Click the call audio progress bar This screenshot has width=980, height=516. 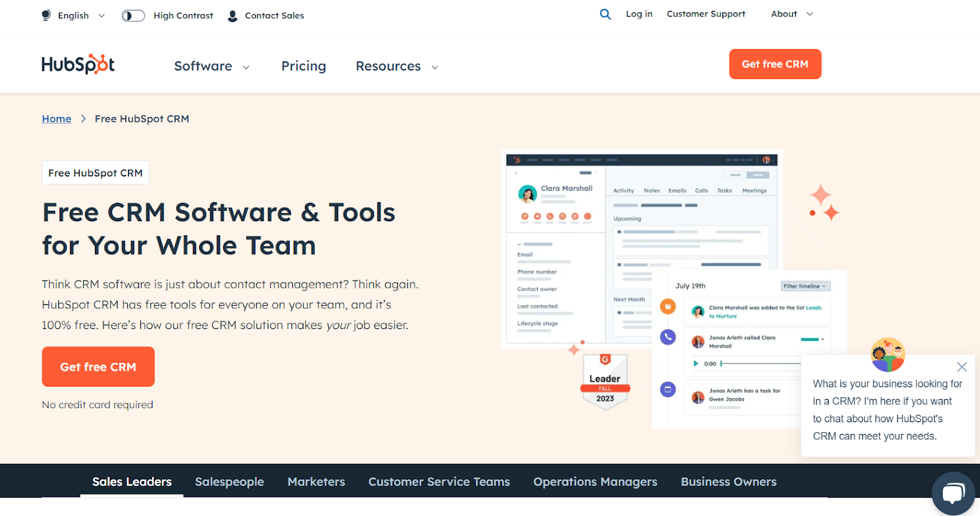pyautogui.click(x=760, y=363)
